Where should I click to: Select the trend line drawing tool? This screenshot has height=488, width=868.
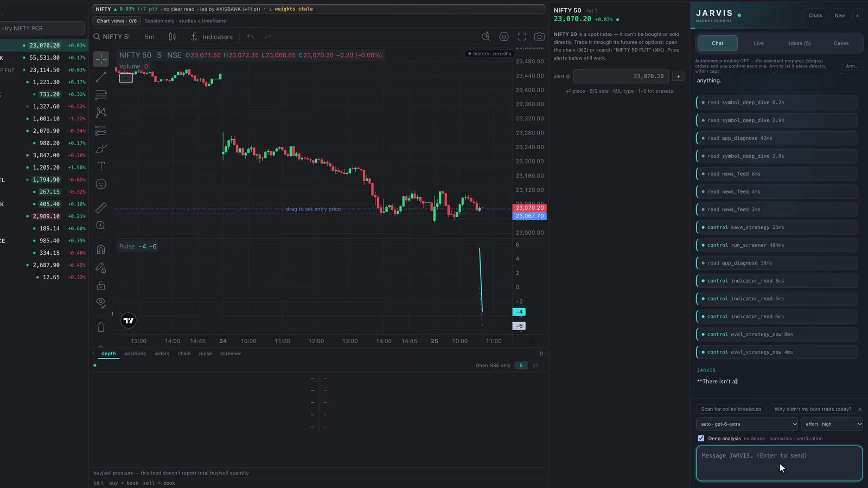(x=101, y=78)
